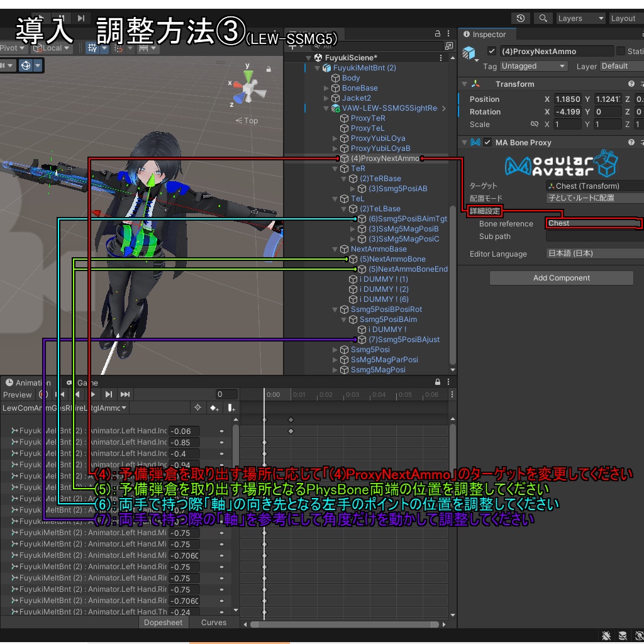Go to next keyframe in Animation
644x644 pixels.
pos(108,394)
